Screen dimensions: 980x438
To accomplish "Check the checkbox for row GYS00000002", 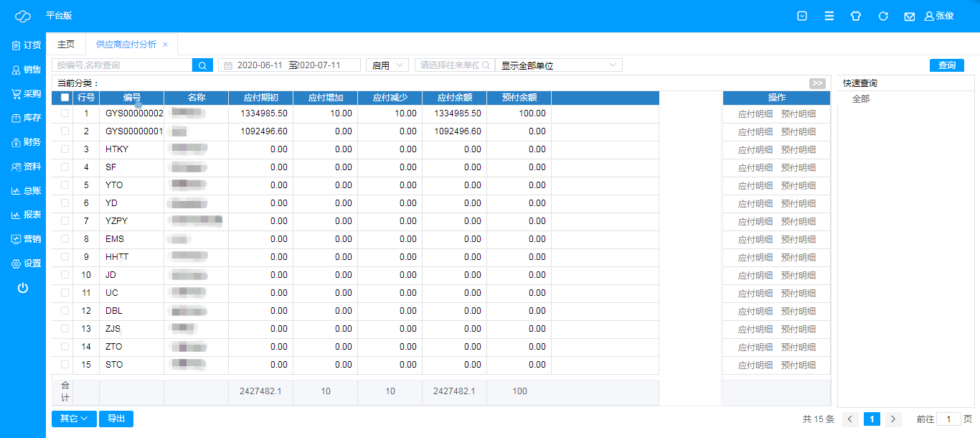I will (x=65, y=113).
